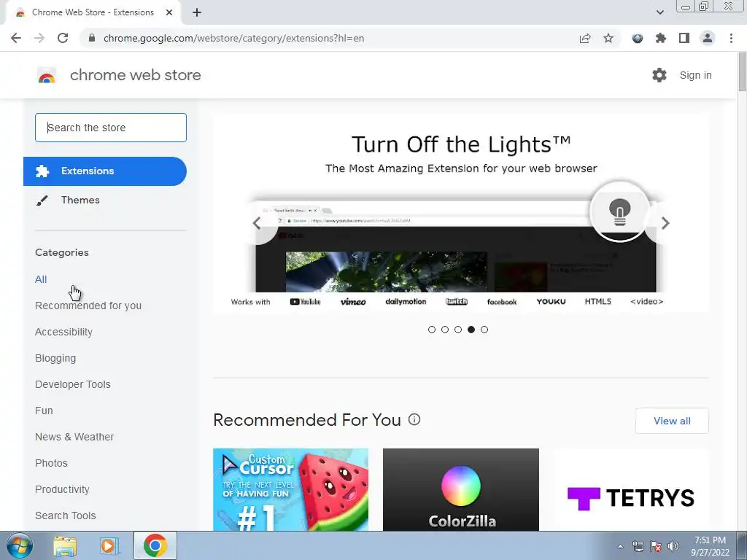Advance to the next carousel slide

click(665, 223)
